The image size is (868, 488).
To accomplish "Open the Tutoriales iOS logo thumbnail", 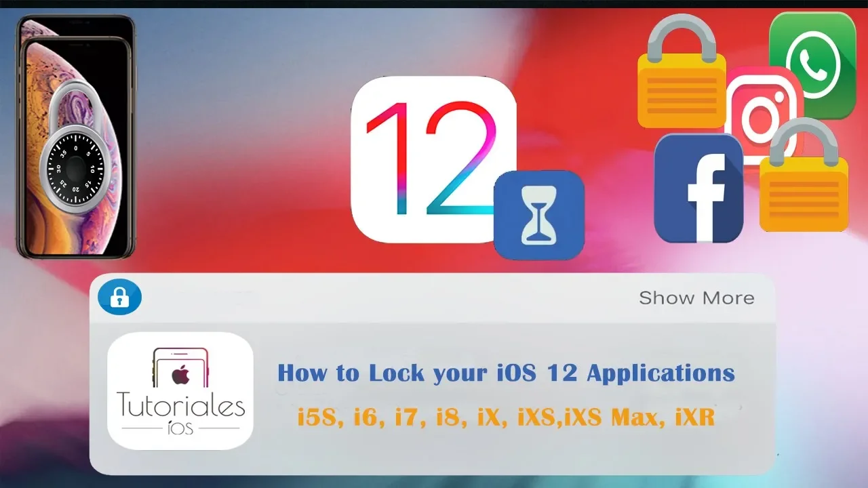I will pyautogui.click(x=180, y=390).
